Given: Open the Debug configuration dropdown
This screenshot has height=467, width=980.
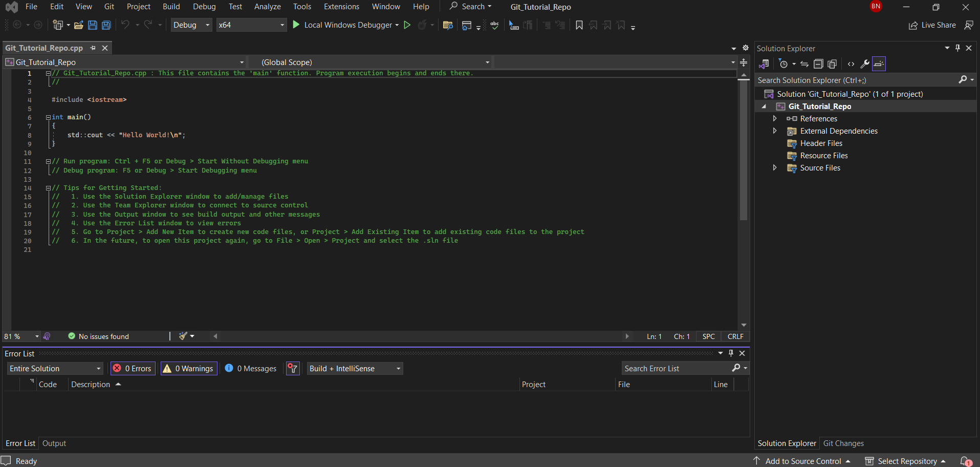Looking at the screenshot, I should click(192, 25).
